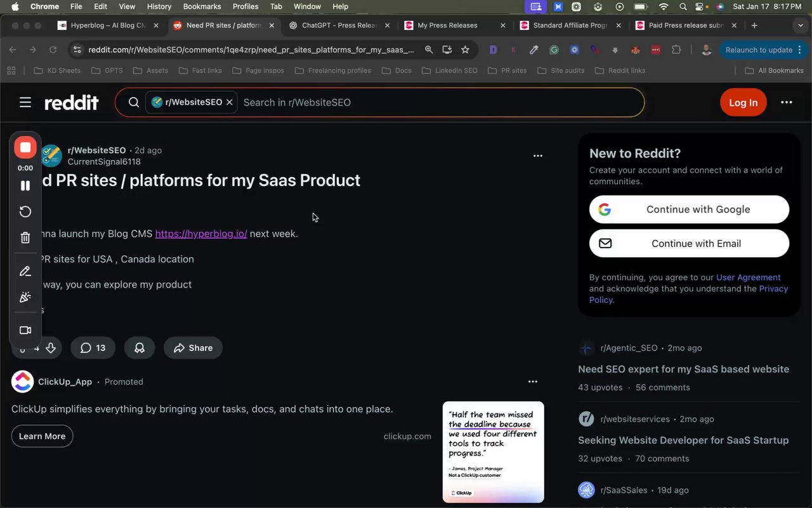Open the post's three-dot options menu

click(x=538, y=156)
